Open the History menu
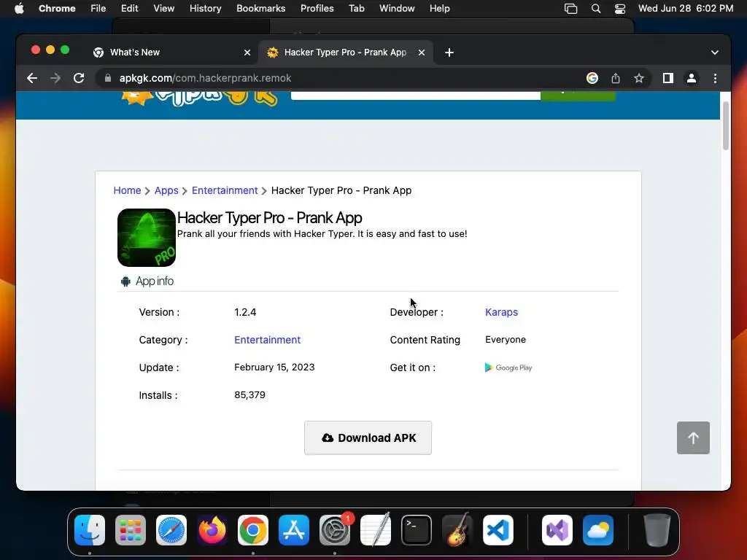 (205, 9)
